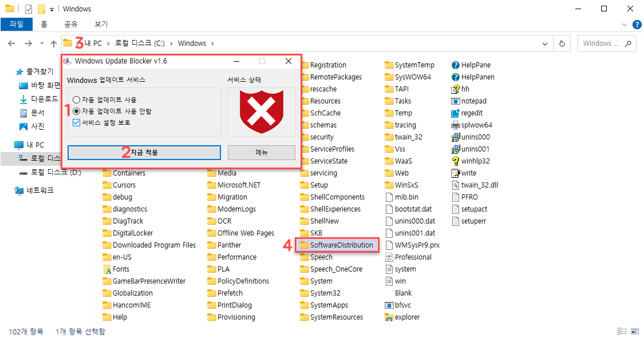The width and height of the screenshot is (644, 339).
Task: Open the 메뉴 button in Update Blocker
Action: click(x=261, y=153)
